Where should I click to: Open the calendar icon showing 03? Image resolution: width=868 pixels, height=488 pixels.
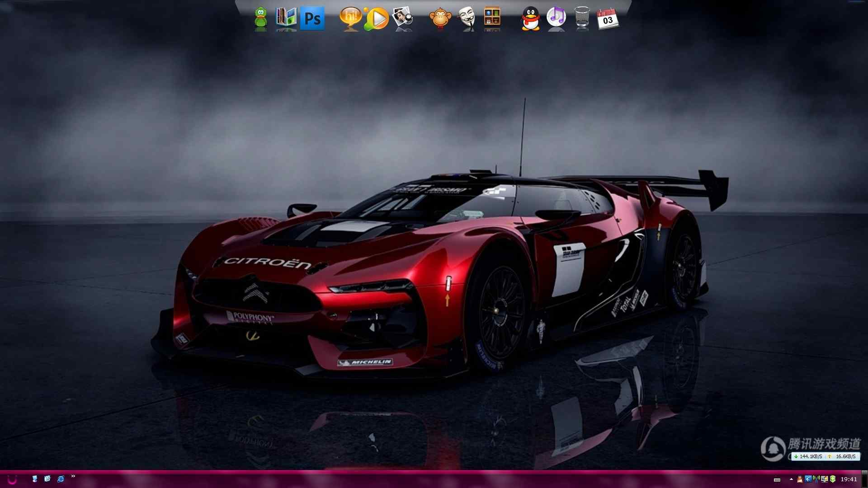tap(608, 19)
